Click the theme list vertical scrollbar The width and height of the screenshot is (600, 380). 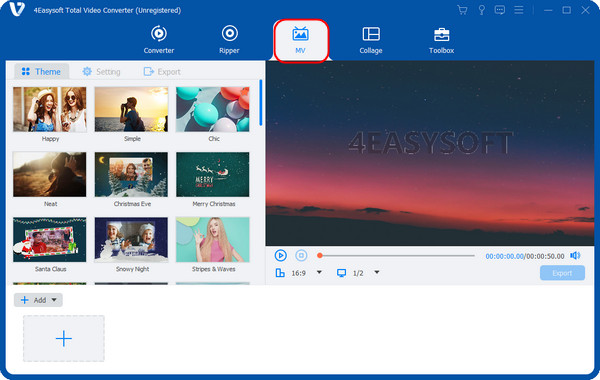coord(261,103)
